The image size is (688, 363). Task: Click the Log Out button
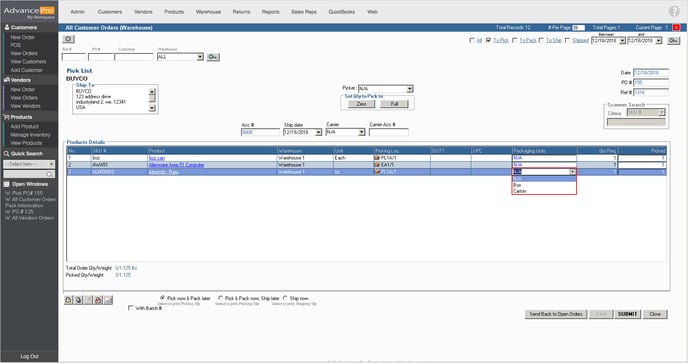[x=29, y=356]
